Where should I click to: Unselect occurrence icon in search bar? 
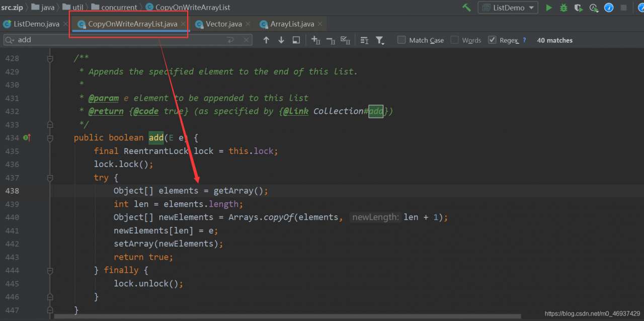pyautogui.click(x=331, y=40)
